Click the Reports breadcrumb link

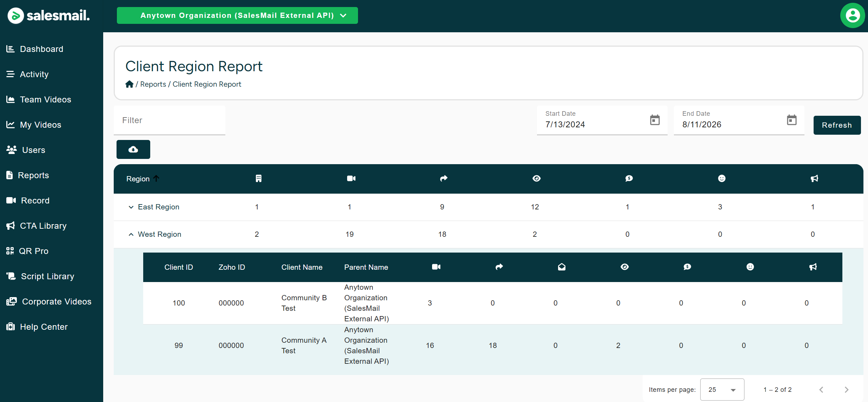pyautogui.click(x=153, y=84)
